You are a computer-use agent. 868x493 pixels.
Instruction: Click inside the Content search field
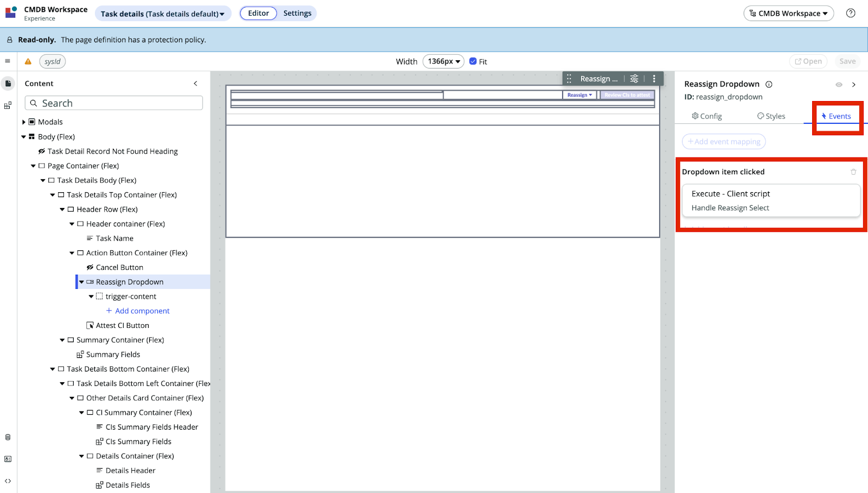113,103
